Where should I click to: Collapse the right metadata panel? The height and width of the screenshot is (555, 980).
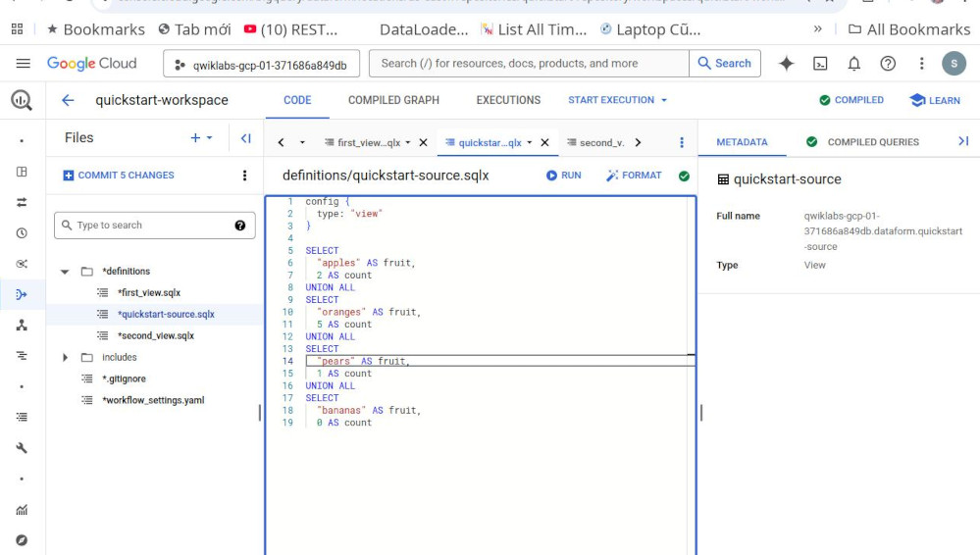[x=963, y=141]
